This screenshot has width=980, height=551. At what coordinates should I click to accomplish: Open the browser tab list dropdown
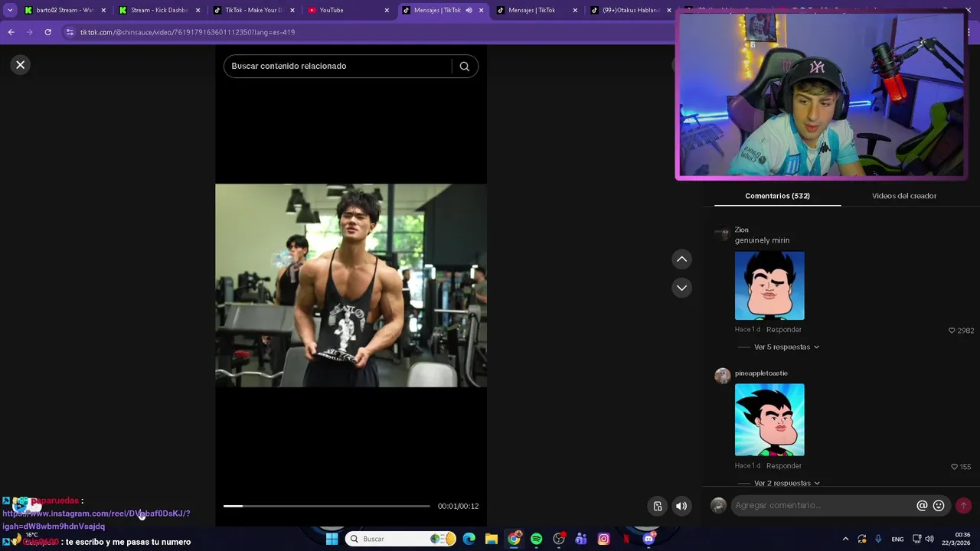(10, 10)
